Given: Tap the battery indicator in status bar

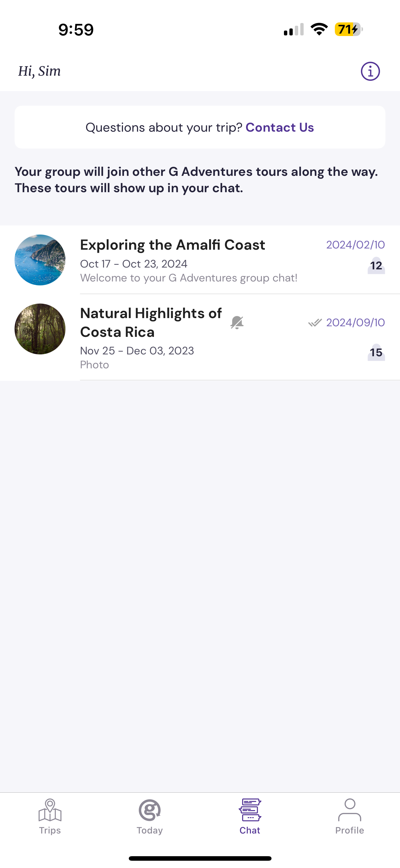Looking at the screenshot, I should click(x=349, y=29).
